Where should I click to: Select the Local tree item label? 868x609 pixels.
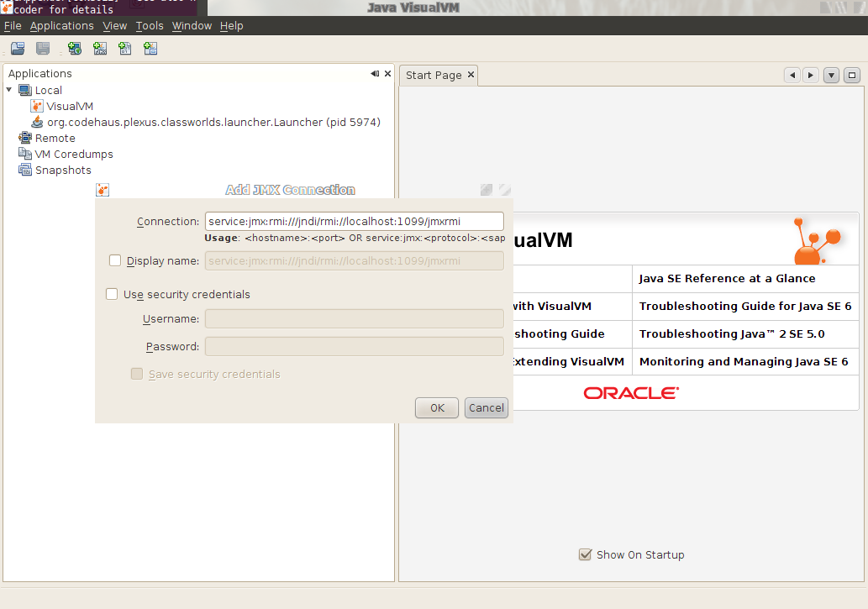tap(49, 90)
